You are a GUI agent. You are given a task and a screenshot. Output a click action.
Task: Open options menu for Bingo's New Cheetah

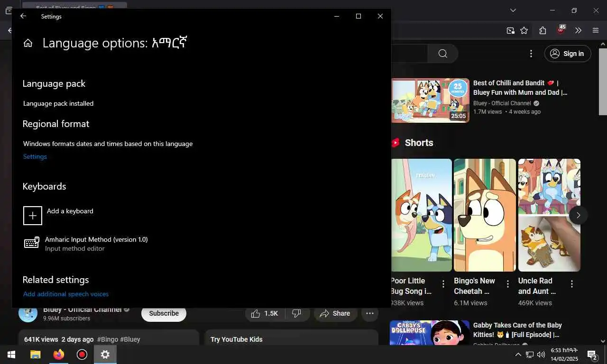click(x=508, y=284)
